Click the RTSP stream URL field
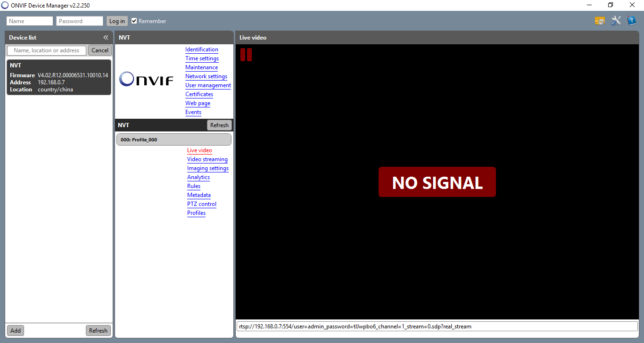The width and height of the screenshot is (644, 343). coord(437,326)
